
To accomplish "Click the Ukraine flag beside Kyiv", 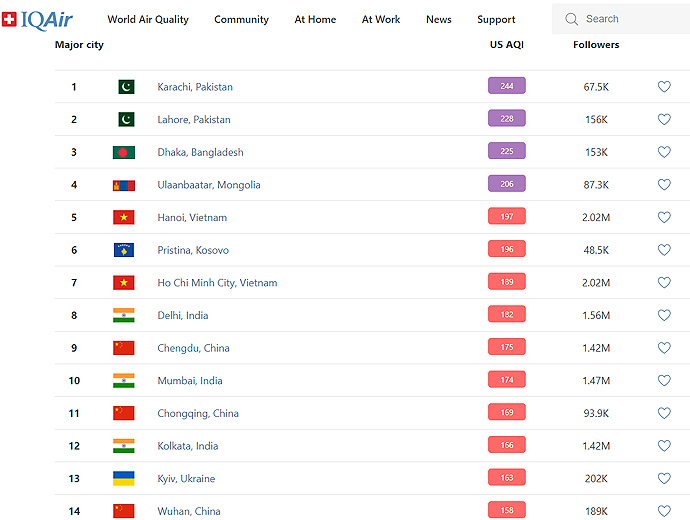I will (x=124, y=479).
